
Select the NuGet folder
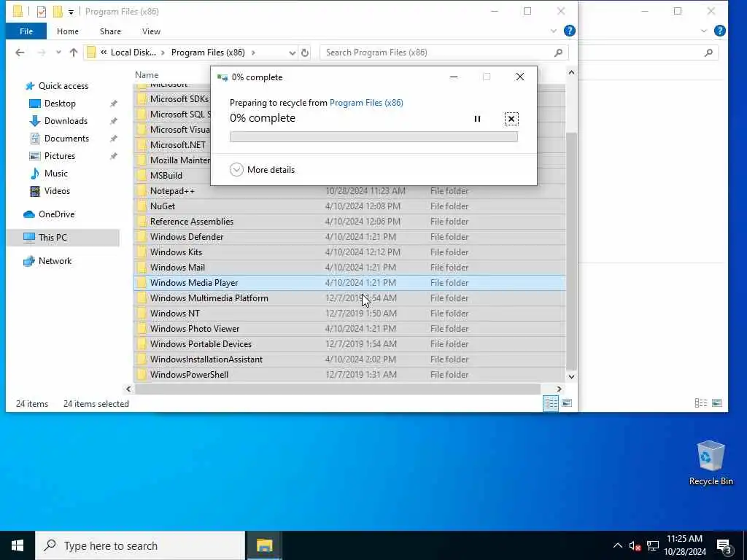click(x=349, y=206)
